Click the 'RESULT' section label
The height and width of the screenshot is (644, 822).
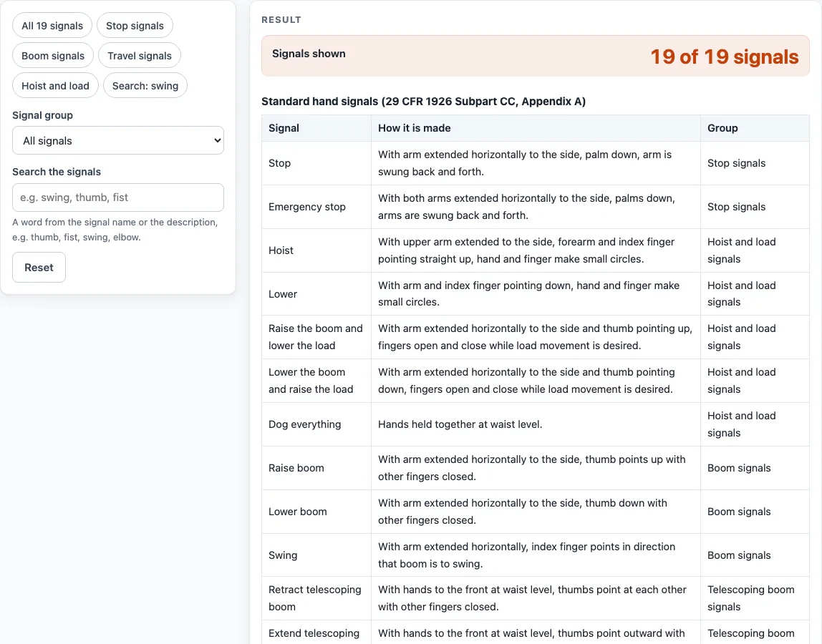281,20
